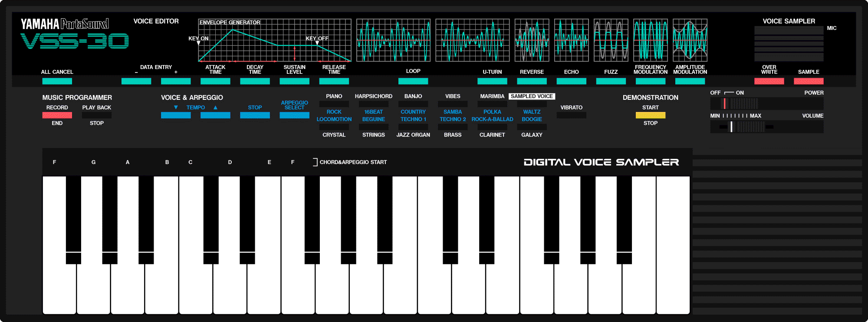Play the lowest white key labeled F
This screenshot has height=322, width=868.
[59, 289]
